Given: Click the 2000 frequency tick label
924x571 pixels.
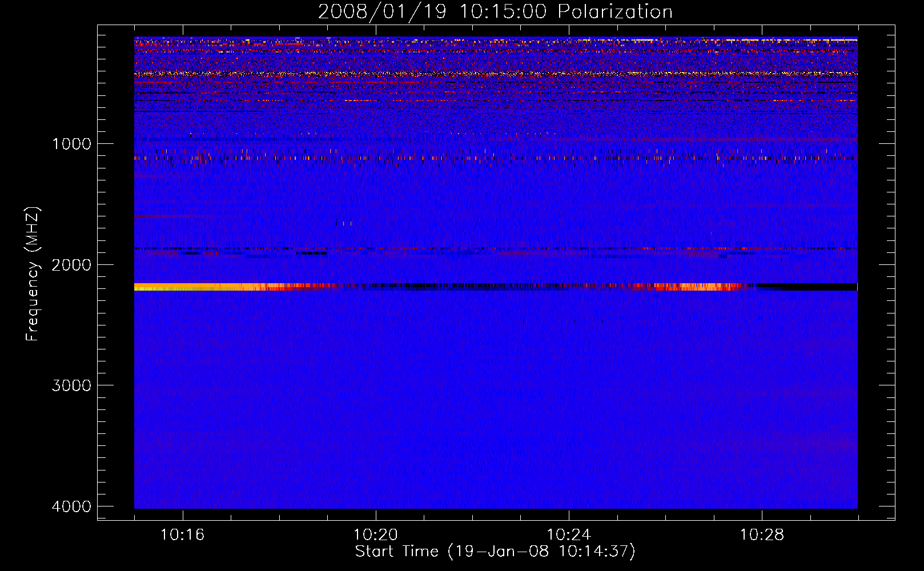Looking at the screenshot, I should [x=71, y=265].
